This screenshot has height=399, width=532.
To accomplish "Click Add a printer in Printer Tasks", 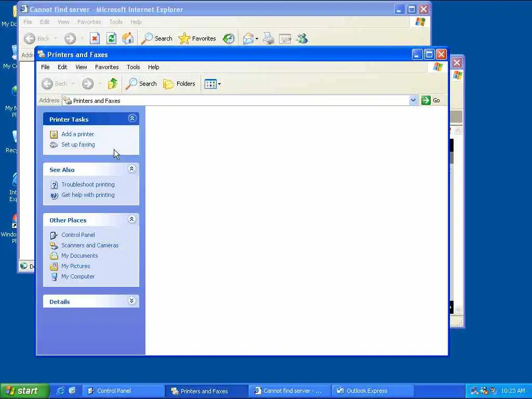I will 78,134.
